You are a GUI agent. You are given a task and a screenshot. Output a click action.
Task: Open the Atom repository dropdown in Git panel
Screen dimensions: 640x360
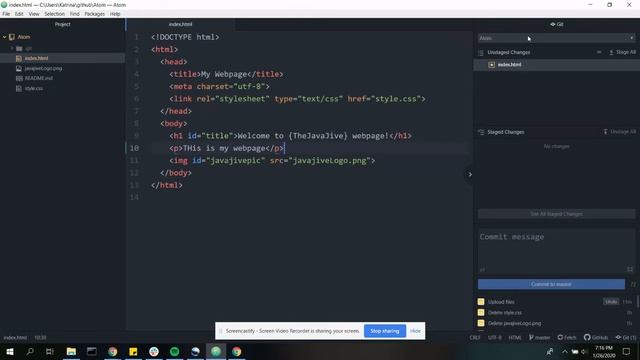pyautogui.click(x=557, y=38)
